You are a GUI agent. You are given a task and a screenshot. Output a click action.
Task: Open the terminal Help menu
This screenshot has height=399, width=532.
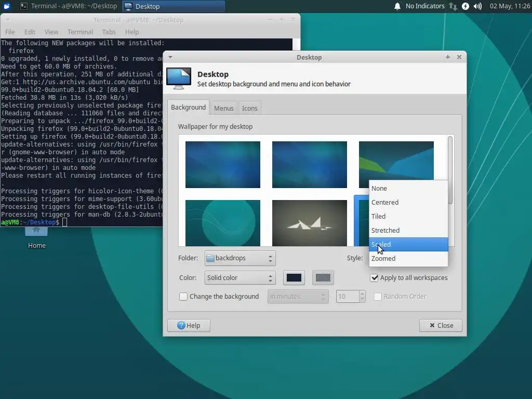click(132, 32)
